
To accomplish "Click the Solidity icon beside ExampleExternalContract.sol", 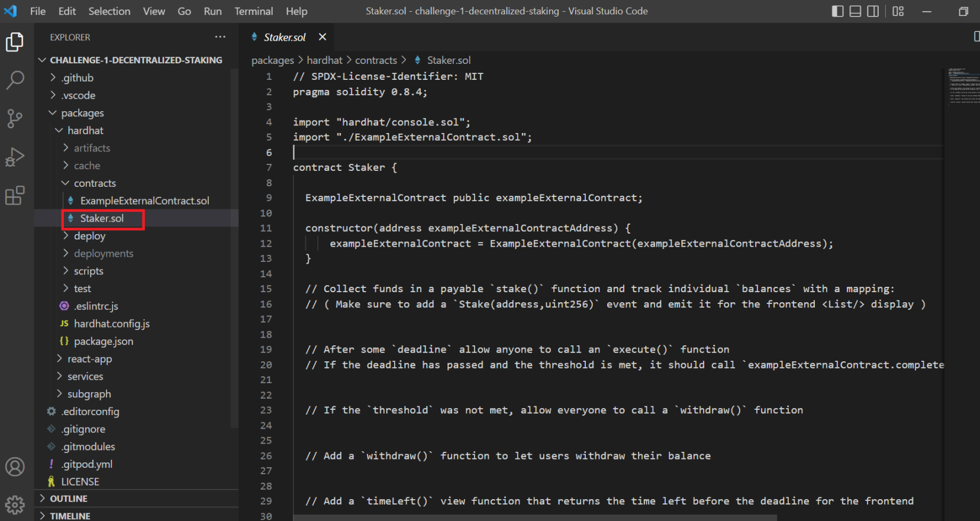I will point(70,200).
